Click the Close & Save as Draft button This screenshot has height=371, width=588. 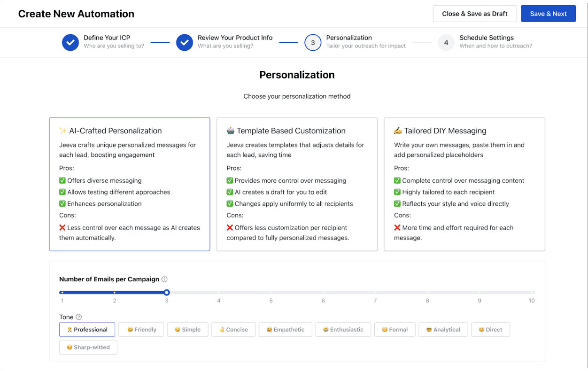(x=475, y=14)
